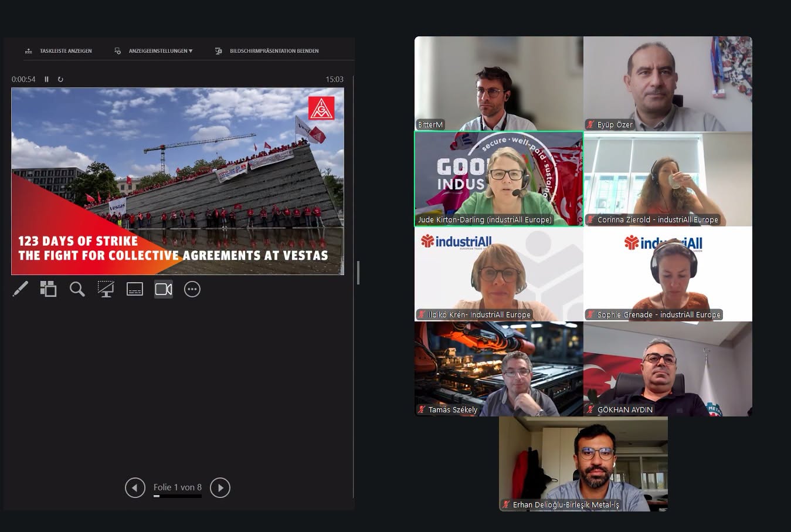The width and height of the screenshot is (791, 532).
Task: Click the current slide preview about Vestas strike
Action: (178, 181)
